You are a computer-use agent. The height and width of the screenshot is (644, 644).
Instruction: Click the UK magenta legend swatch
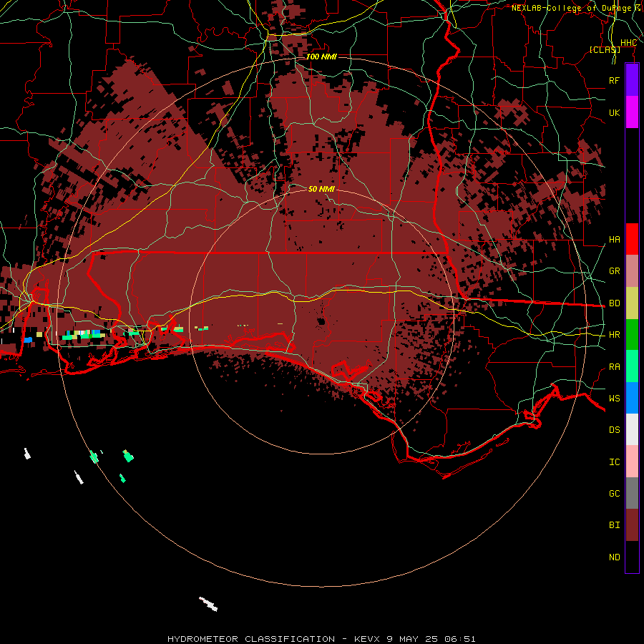[632, 112]
